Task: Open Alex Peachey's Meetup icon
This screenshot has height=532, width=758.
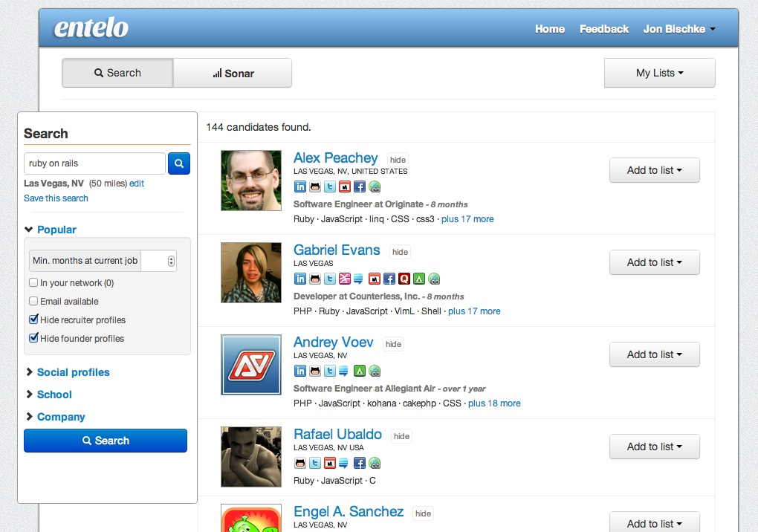Action: [345, 186]
